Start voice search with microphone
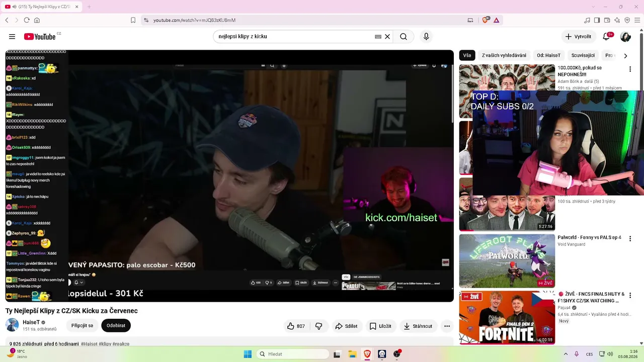The width and height of the screenshot is (644, 362). pyautogui.click(x=426, y=37)
